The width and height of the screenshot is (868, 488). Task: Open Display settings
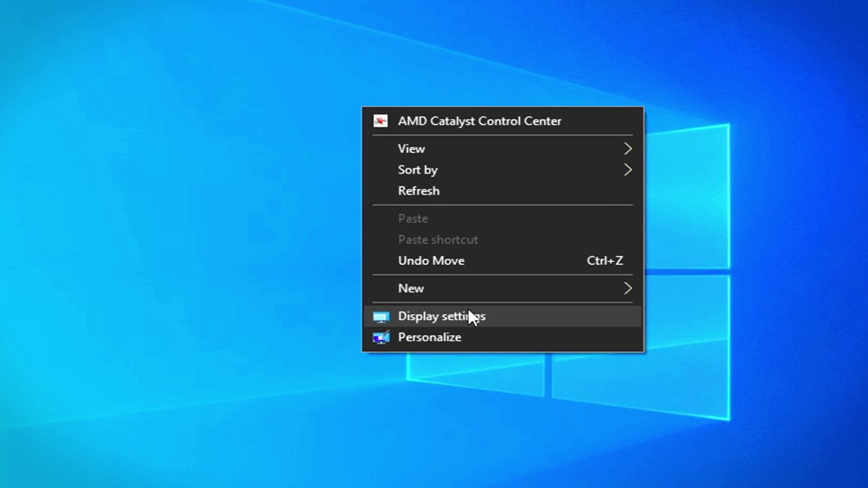tap(502, 316)
